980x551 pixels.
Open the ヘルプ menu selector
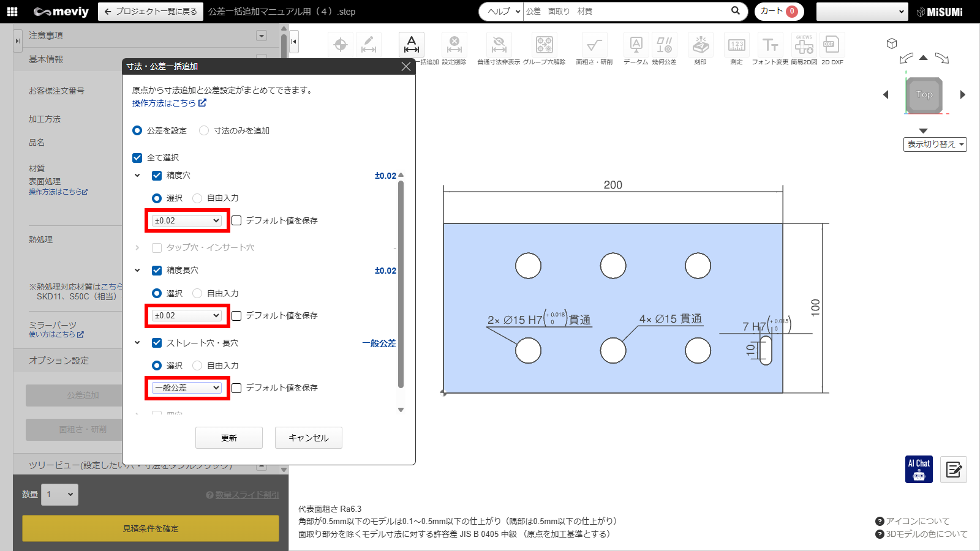pos(502,11)
